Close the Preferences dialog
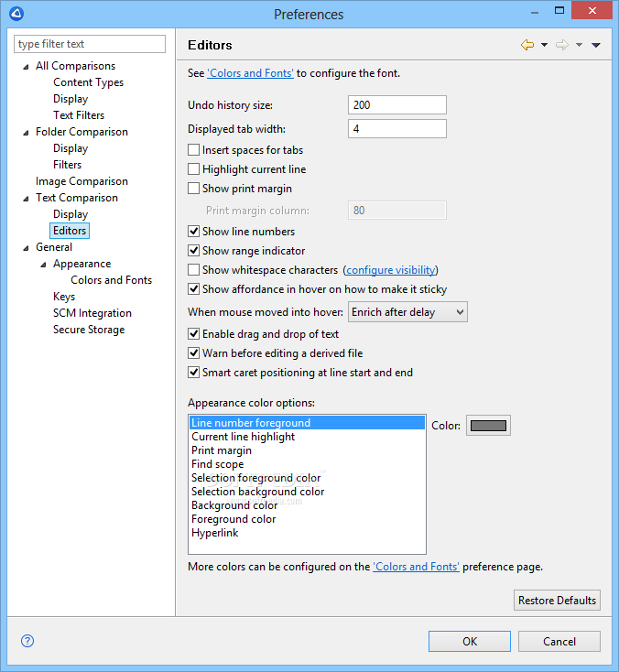Image resolution: width=619 pixels, height=672 pixels. 592,11
